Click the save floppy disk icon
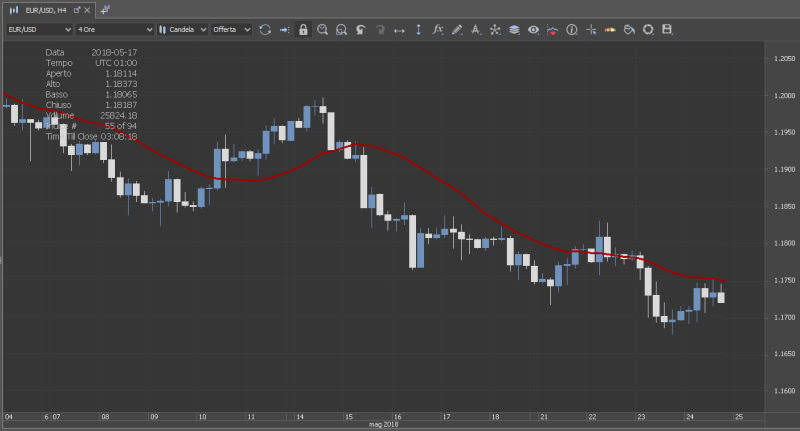Viewport: 800px width, 431px height. tap(667, 30)
